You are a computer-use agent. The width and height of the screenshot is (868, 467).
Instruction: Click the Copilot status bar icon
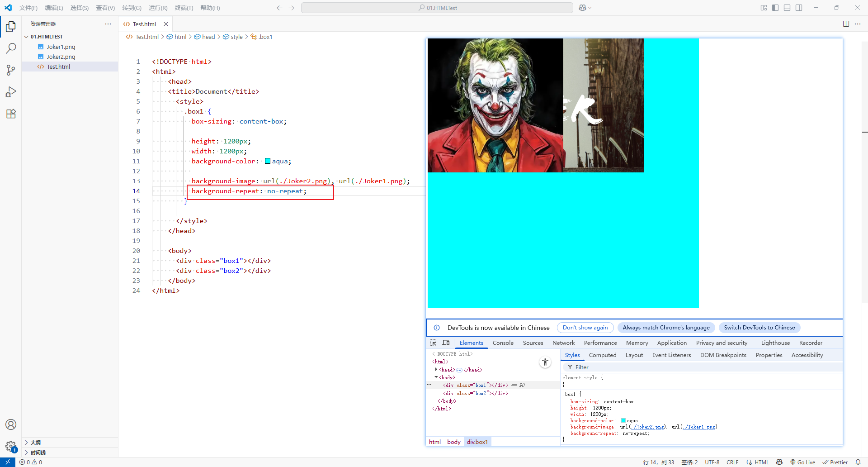[x=779, y=462]
